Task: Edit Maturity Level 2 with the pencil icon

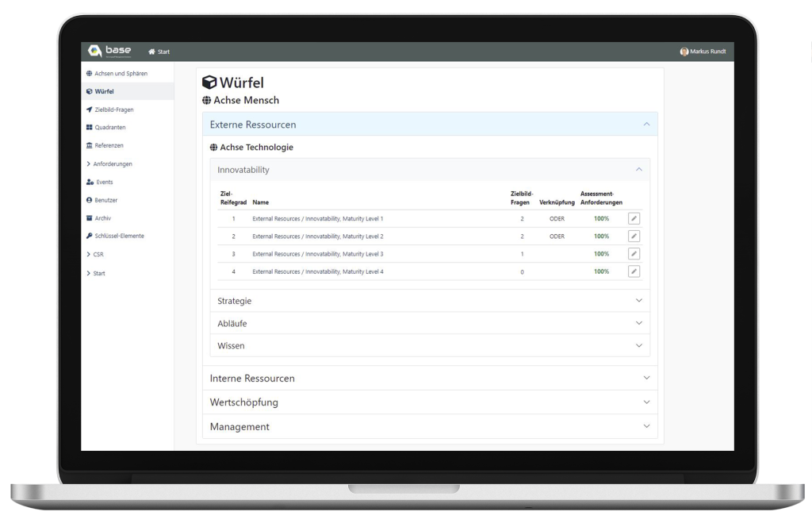Action: pyautogui.click(x=633, y=236)
